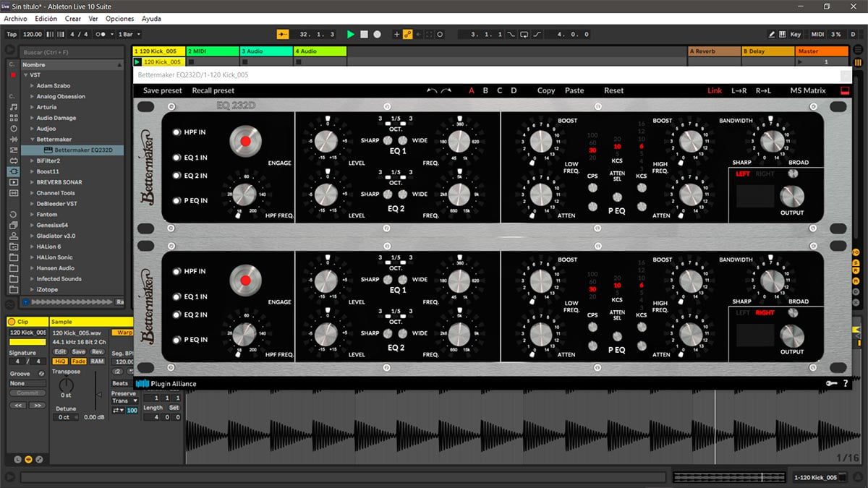
Task: Click Copy in the plugin toolbar
Action: tap(546, 90)
